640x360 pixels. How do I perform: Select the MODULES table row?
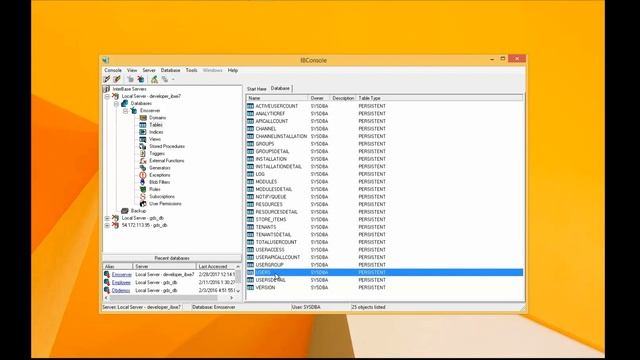pos(384,182)
